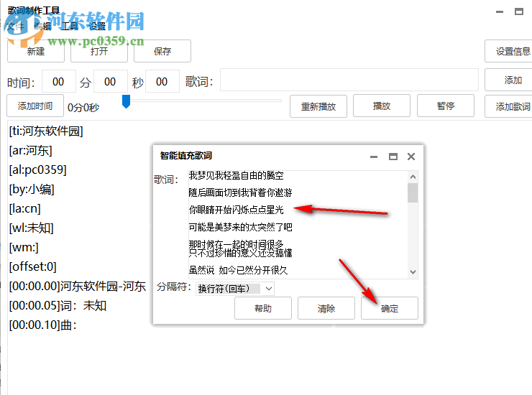Click the 新建 button
The width and height of the screenshot is (532, 395).
tap(36, 51)
